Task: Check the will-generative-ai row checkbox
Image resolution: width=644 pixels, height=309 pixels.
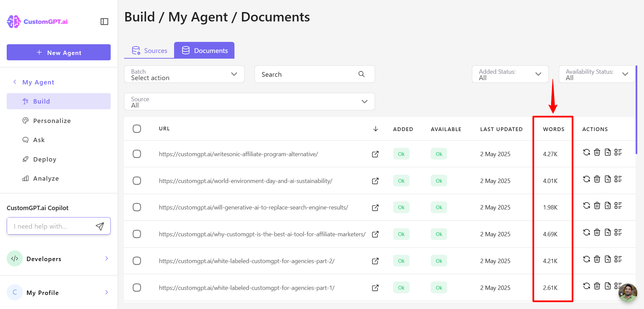Action: tap(137, 207)
